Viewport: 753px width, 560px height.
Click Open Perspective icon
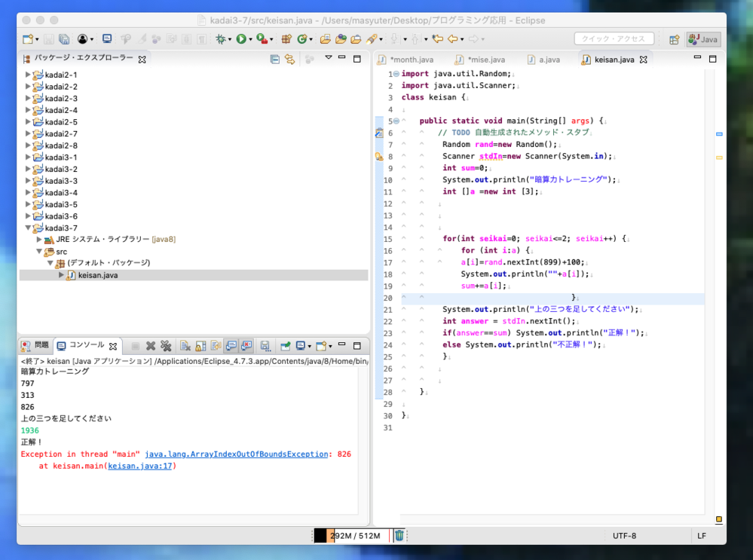pos(674,39)
